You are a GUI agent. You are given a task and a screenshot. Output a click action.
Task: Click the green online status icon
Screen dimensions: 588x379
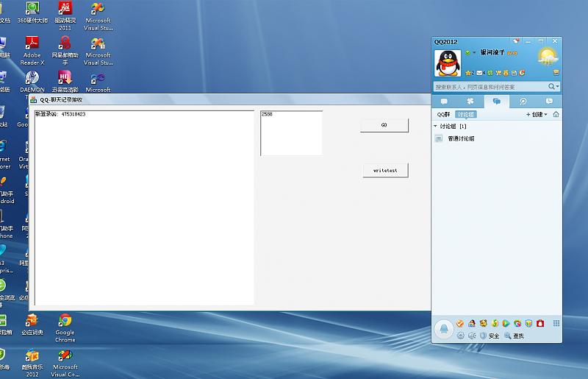[467, 52]
